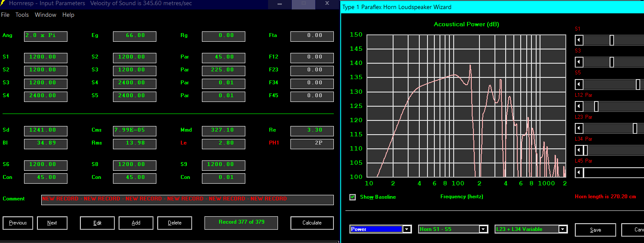This screenshot has width=644, height=243.
Task: Click the S6 field showing 1200.00
Action: tap(46, 165)
